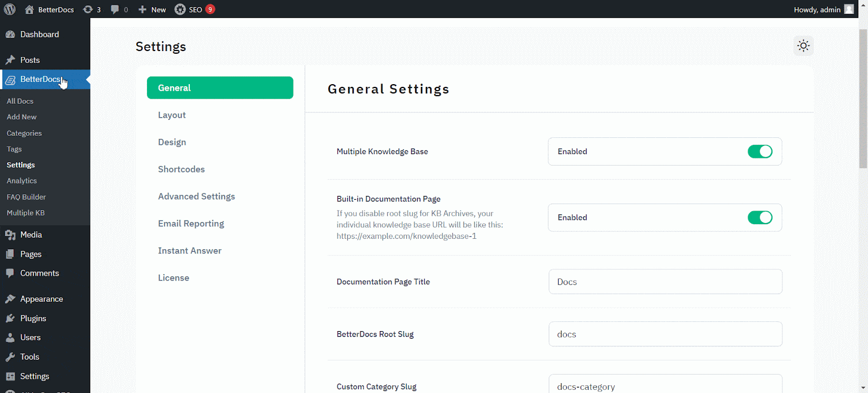Click the Plugins plug icon
This screenshot has width=868, height=393.
(x=10, y=318)
